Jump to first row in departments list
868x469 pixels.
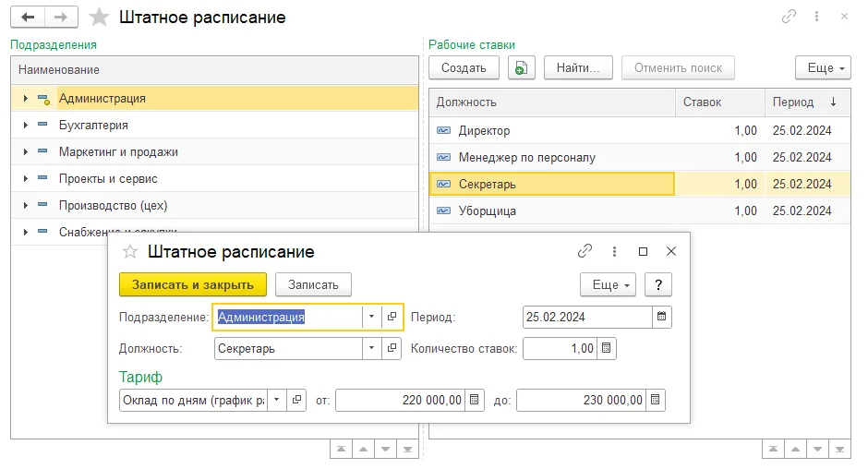pos(341,449)
